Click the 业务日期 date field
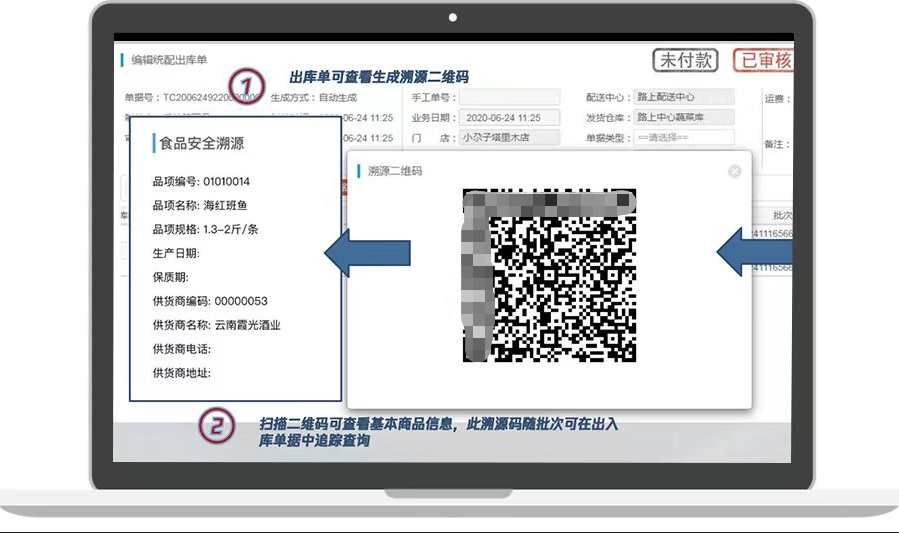Screen dimensions: 899x533 click(x=509, y=118)
